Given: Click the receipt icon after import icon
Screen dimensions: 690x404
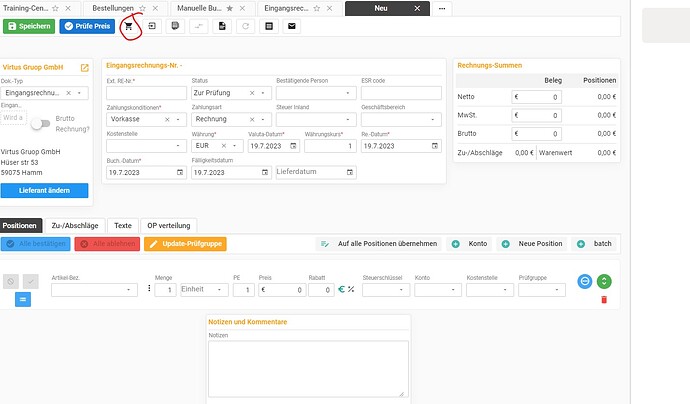Looking at the screenshot, I should pos(175,26).
